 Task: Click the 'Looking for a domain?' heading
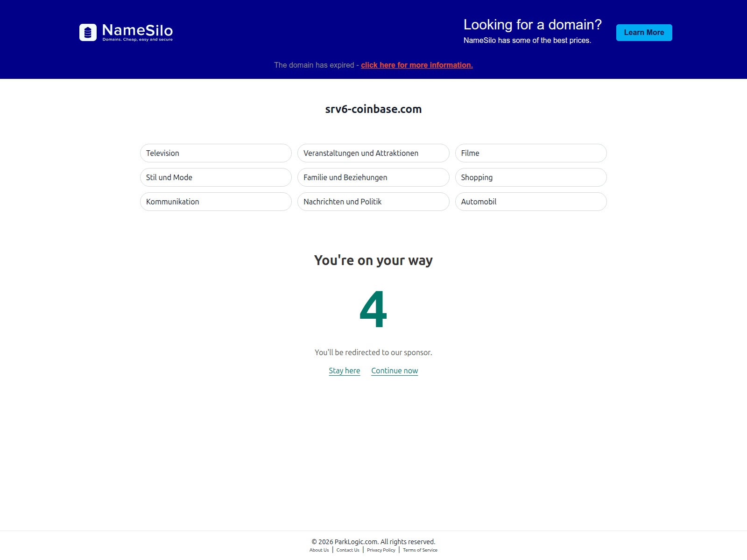(532, 25)
